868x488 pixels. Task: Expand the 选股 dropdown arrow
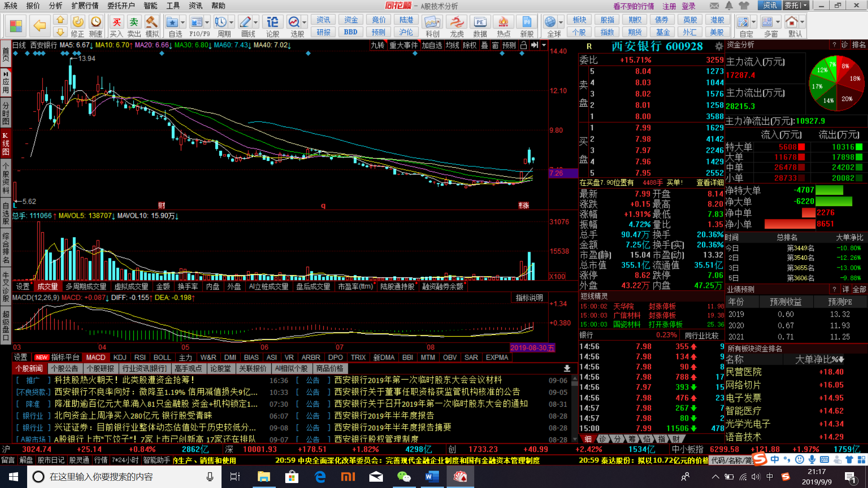305,22
